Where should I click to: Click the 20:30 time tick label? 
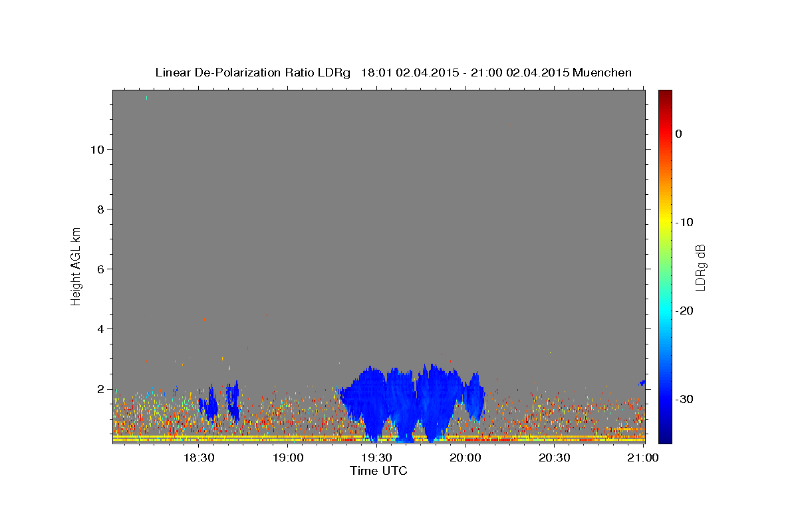coord(554,458)
